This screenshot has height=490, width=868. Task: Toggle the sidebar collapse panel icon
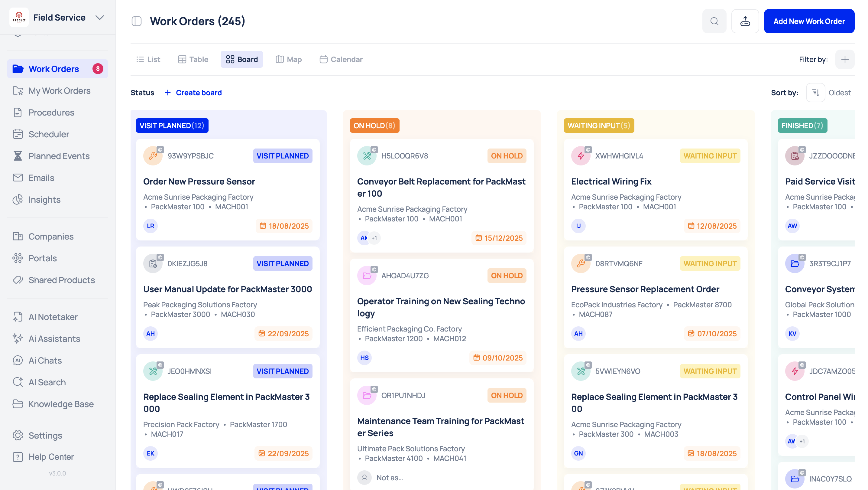pyautogui.click(x=137, y=21)
